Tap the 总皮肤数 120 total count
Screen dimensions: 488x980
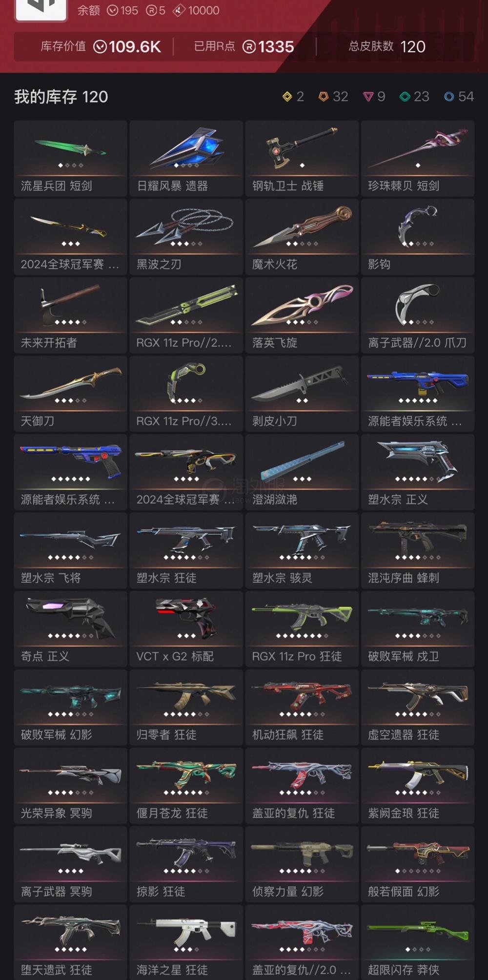click(387, 47)
